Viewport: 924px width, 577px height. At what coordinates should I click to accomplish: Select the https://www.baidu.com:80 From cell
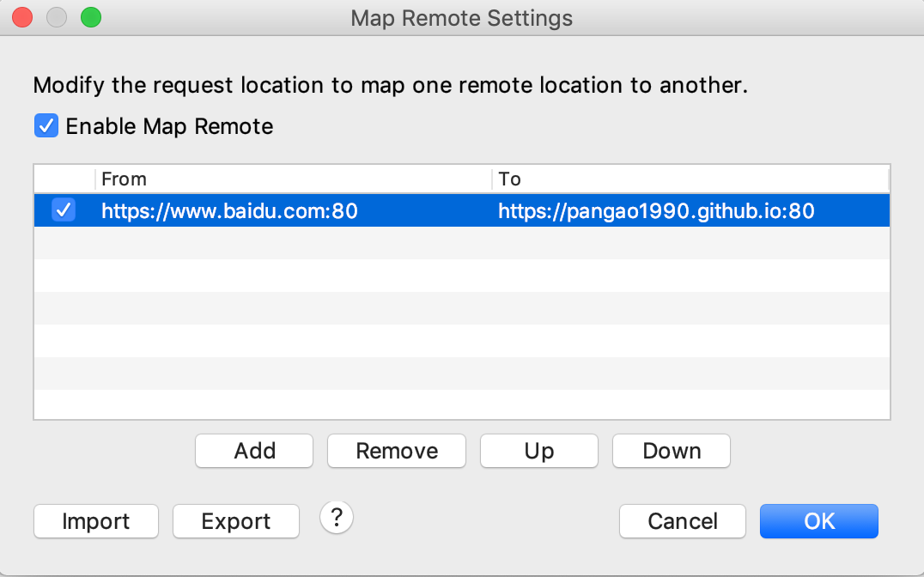[229, 211]
